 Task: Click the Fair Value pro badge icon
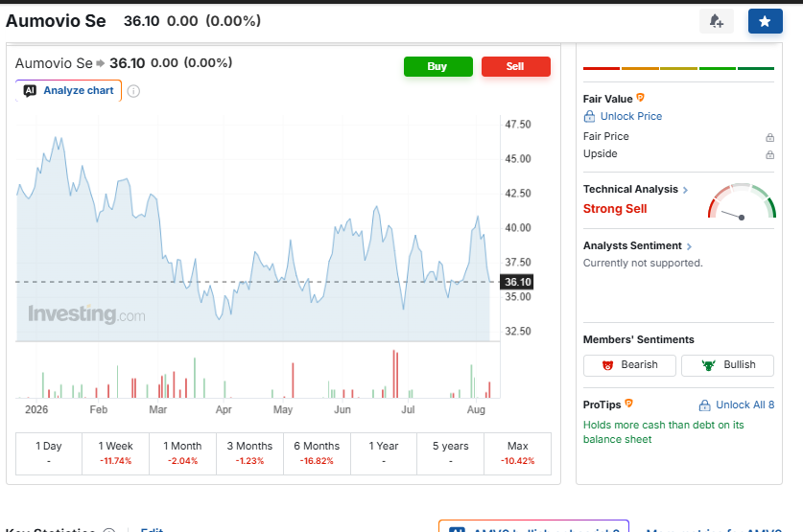pyautogui.click(x=640, y=97)
